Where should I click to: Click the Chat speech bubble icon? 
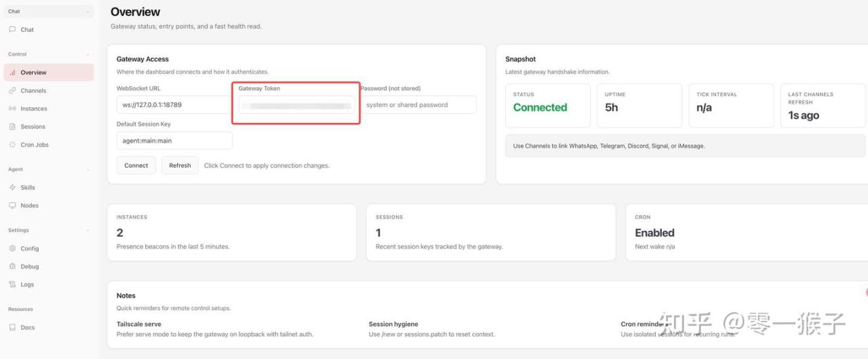(12, 30)
